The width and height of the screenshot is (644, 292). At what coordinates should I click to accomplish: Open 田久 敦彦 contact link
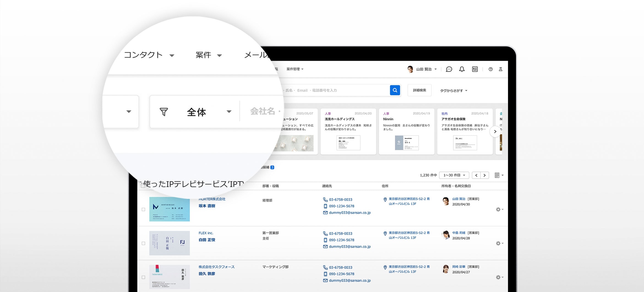coord(207,274)
